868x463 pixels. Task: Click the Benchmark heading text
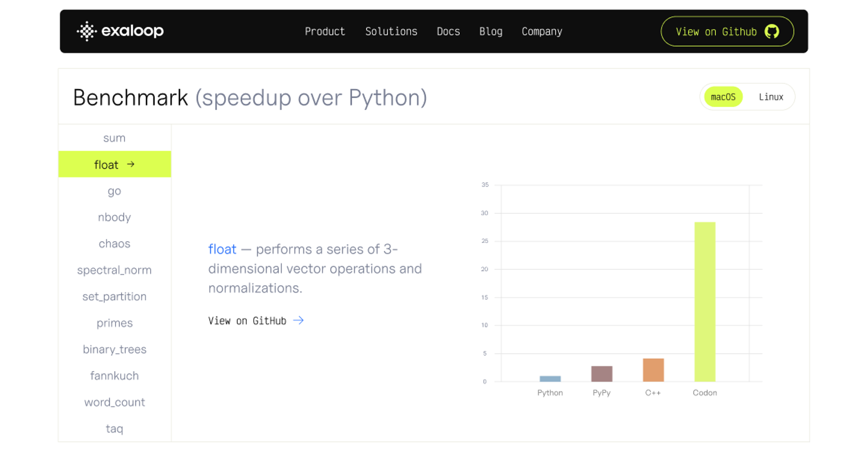(x=130, y=98)
